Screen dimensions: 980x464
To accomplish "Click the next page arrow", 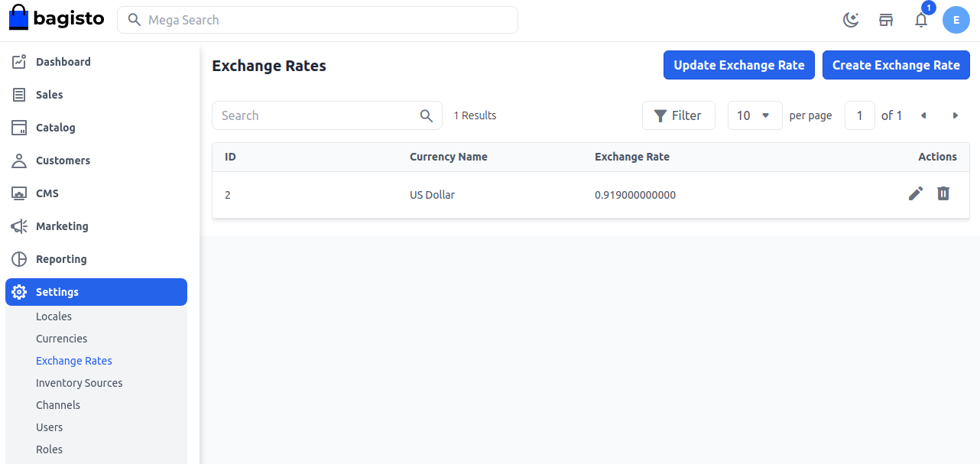I will tap(956, 115).
